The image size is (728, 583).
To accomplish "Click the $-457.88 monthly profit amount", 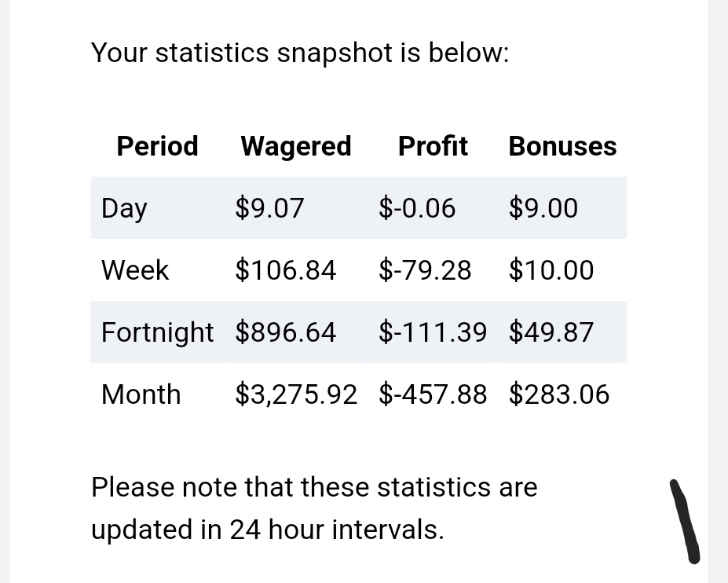I will click(433, 394).
